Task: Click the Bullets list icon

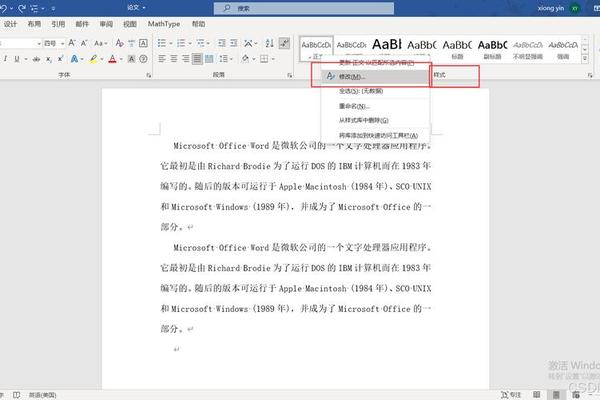Action: pyautogui.click(x=162, y=43)
